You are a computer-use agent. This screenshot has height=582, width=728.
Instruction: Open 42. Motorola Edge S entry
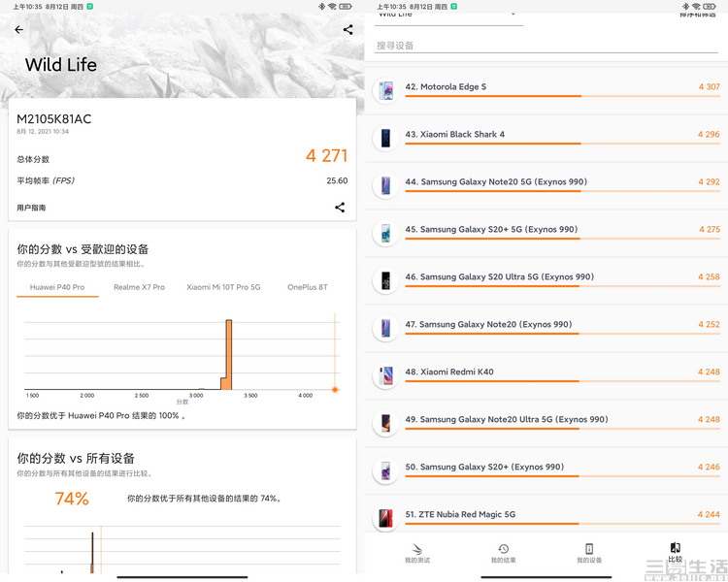(546, 90)
